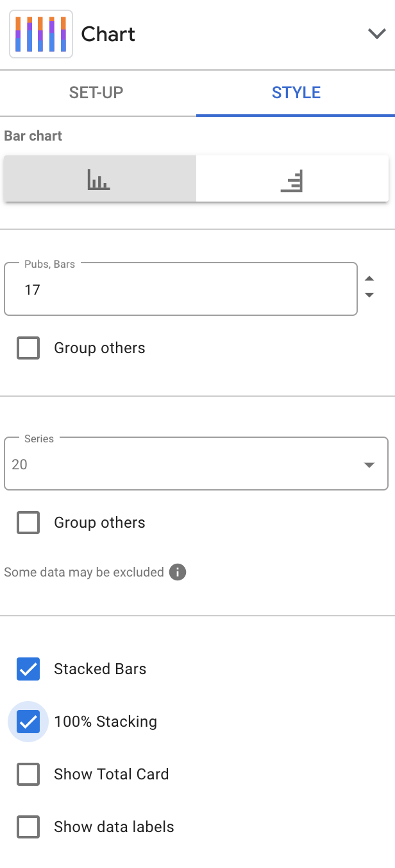Switch to the SET-UP tab

[x=96, y=92]
